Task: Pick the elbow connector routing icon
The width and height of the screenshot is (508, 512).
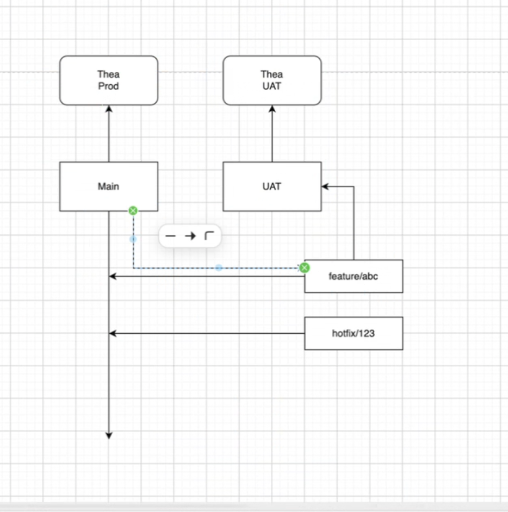Action: click(x=209, y=236)
